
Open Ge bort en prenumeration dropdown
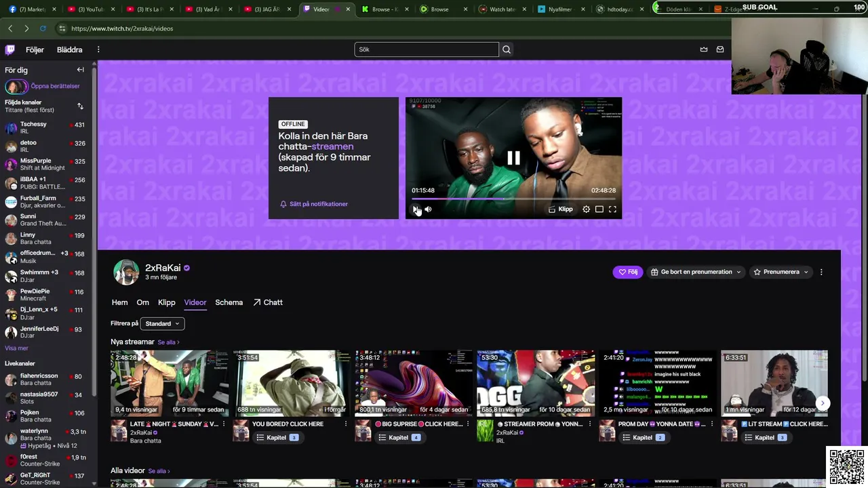tap(696, 272)
